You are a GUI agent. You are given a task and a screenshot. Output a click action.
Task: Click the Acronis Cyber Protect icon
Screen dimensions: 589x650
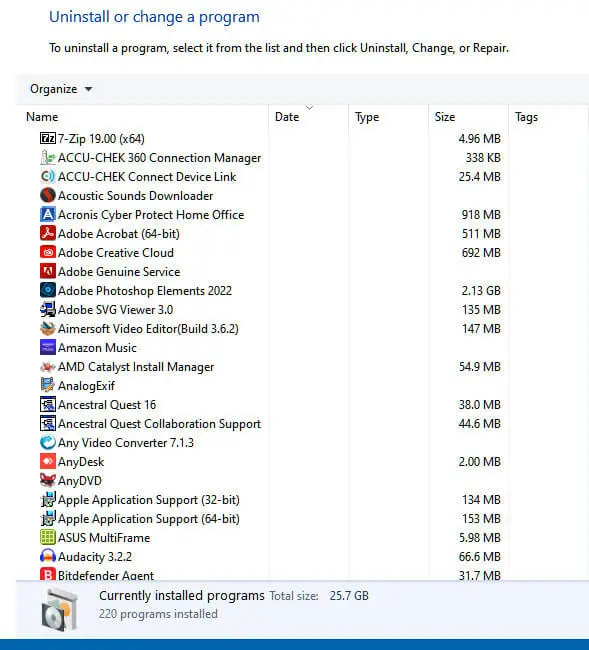[x=48, y=214]
